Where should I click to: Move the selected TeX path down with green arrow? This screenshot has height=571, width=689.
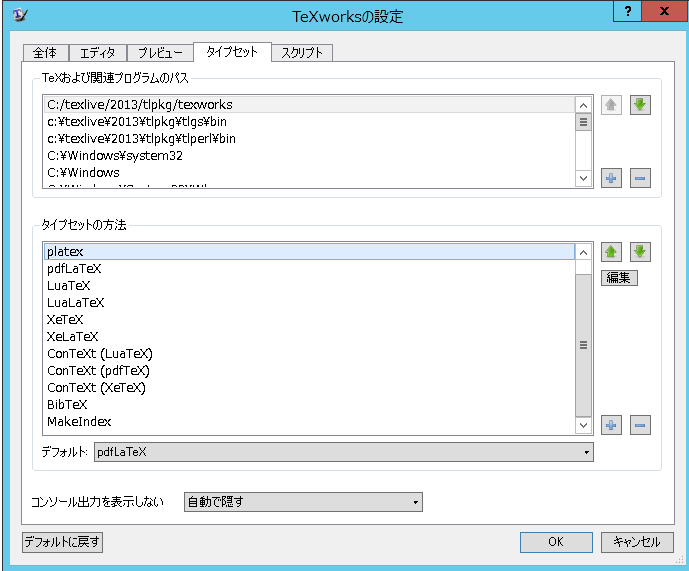coord(640,105)
